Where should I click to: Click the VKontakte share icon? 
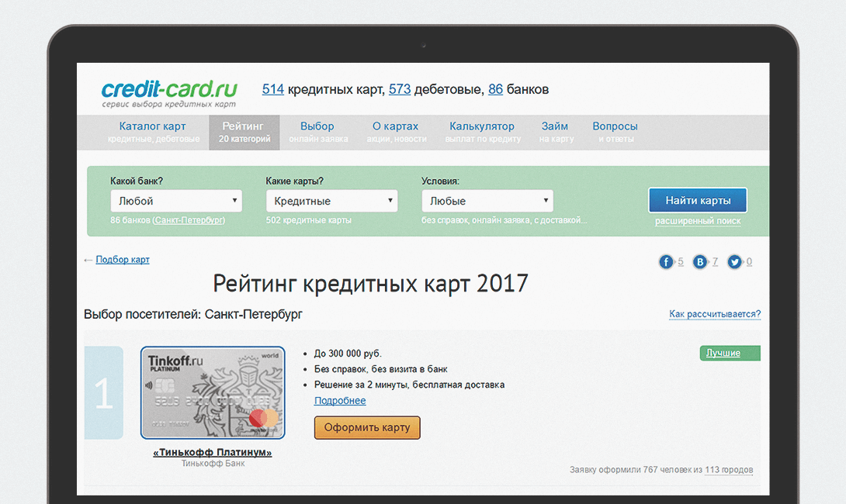coord(700,262)
